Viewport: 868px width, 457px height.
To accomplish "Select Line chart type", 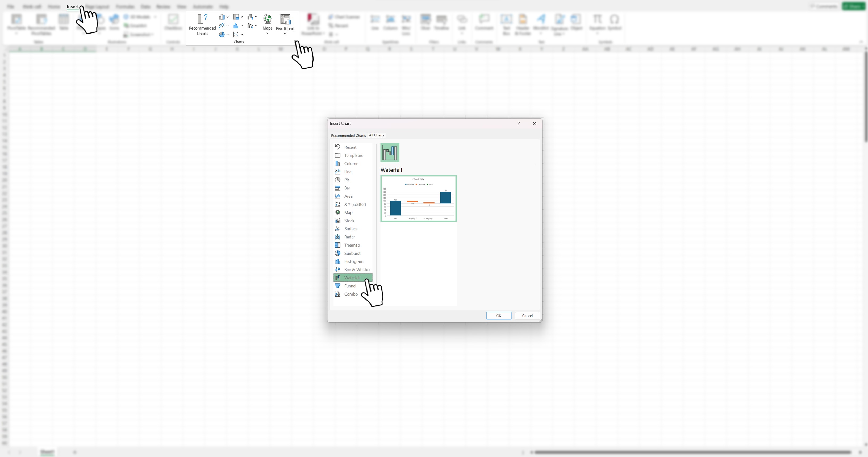I will [x=353, y=172].
